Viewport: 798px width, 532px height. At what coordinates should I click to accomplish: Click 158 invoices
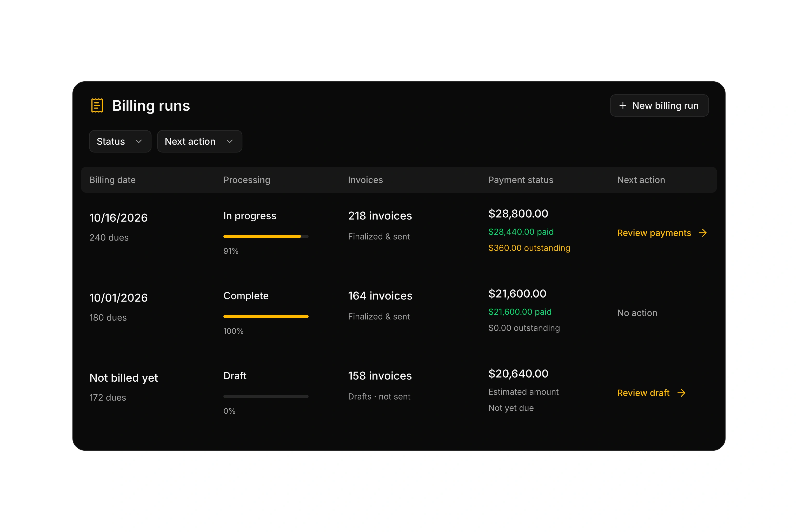[380, 376]
